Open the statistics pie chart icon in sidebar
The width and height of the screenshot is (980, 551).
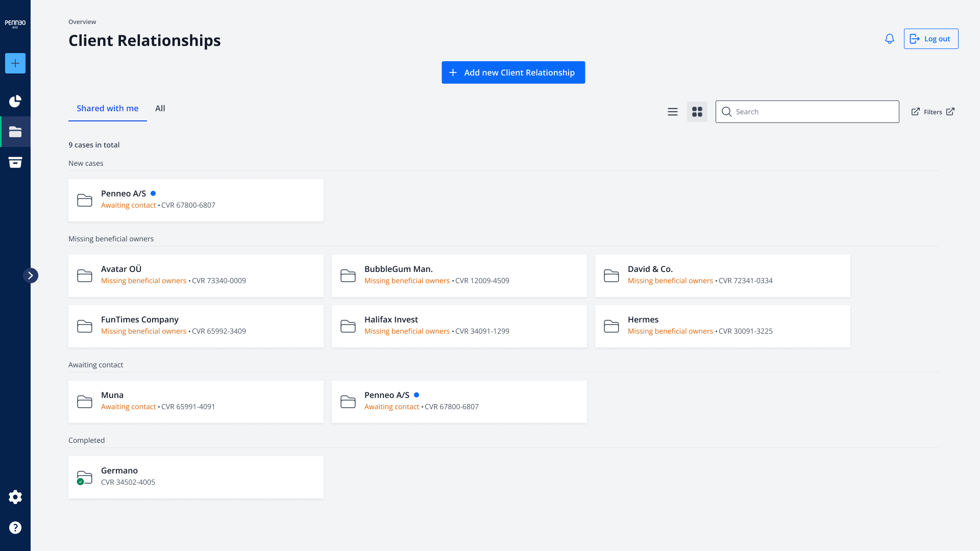pyautogui.click(x=15, y=101)
